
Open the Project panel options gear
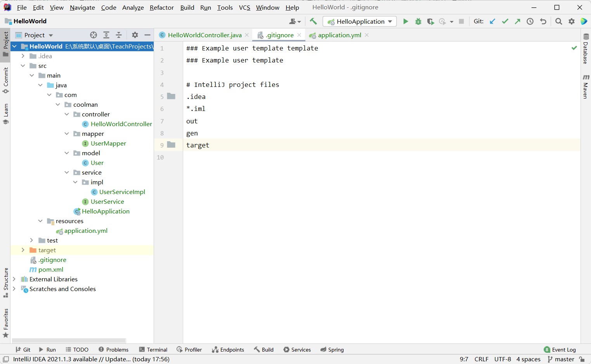(135, 35)
